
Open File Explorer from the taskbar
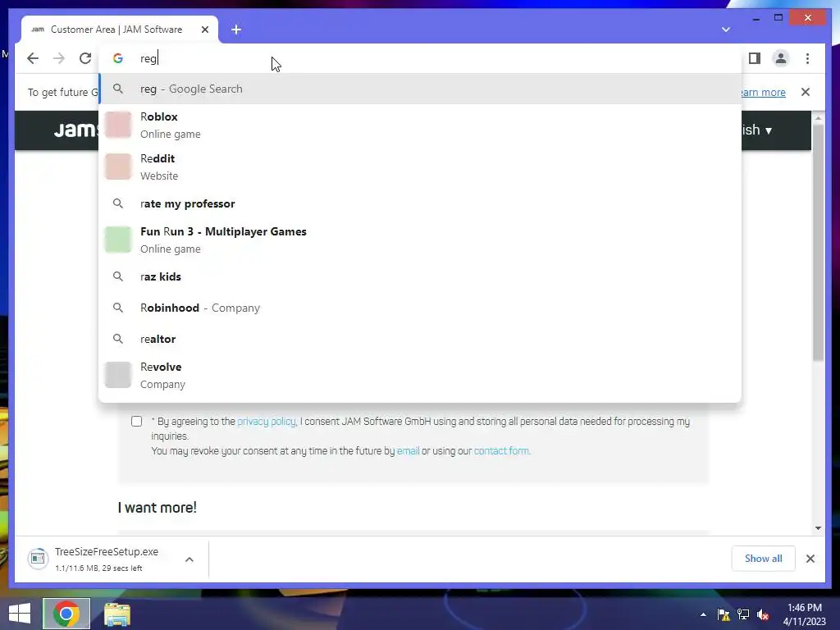coord(117,614)
